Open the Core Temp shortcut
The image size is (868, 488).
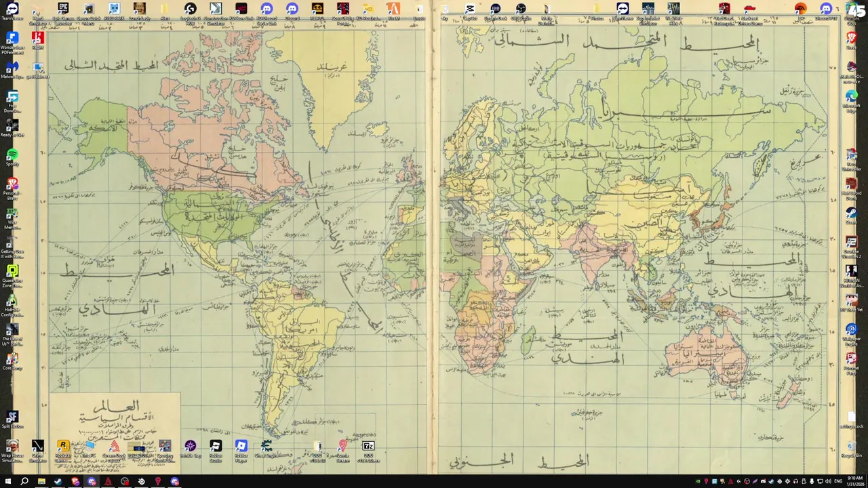(x=12, y=359)
